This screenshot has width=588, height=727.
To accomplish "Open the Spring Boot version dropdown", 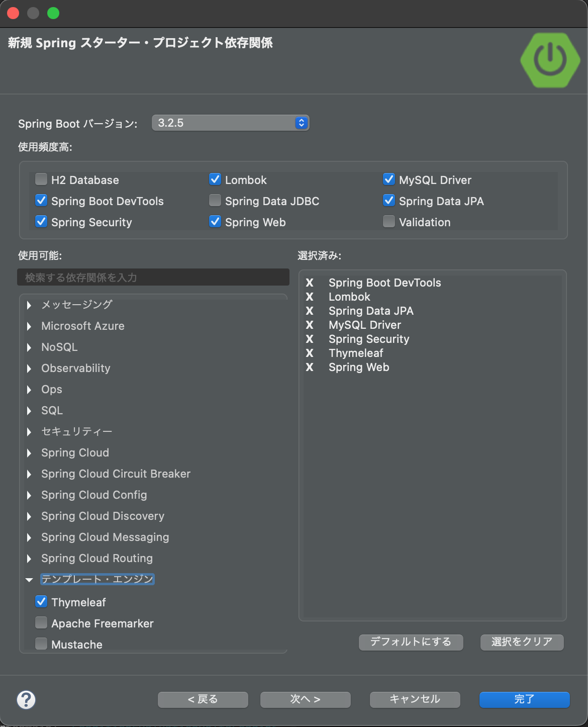I will 230,123.
